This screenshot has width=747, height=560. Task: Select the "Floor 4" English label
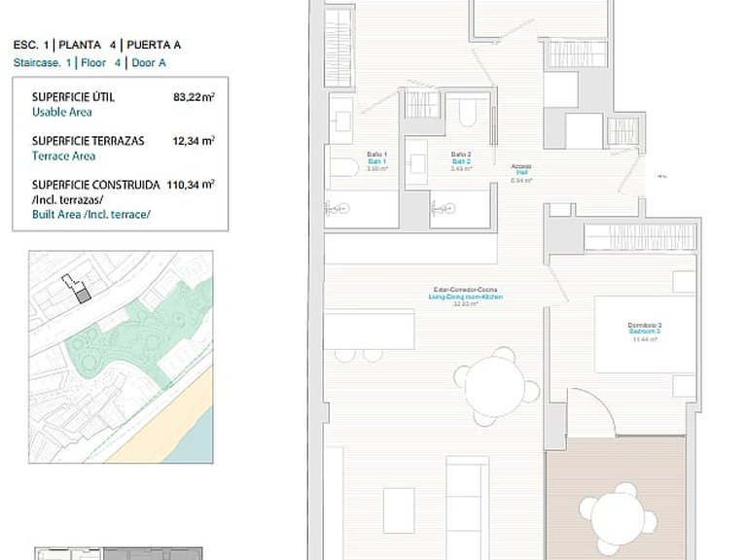coord(100,63)
